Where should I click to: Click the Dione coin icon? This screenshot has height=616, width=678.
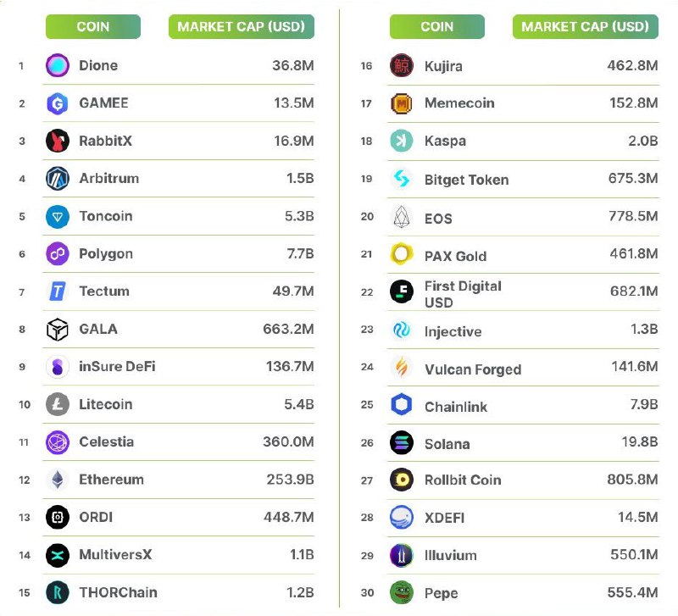coord(58,66)
